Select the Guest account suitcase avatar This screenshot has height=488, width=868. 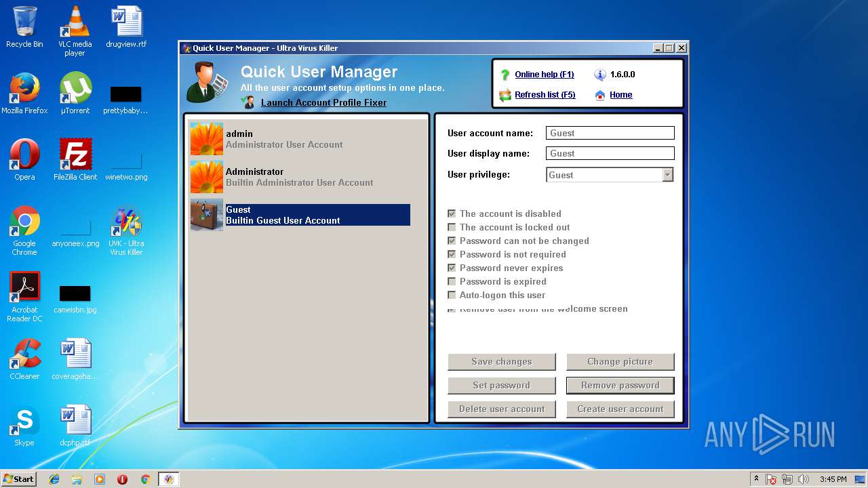207,215
